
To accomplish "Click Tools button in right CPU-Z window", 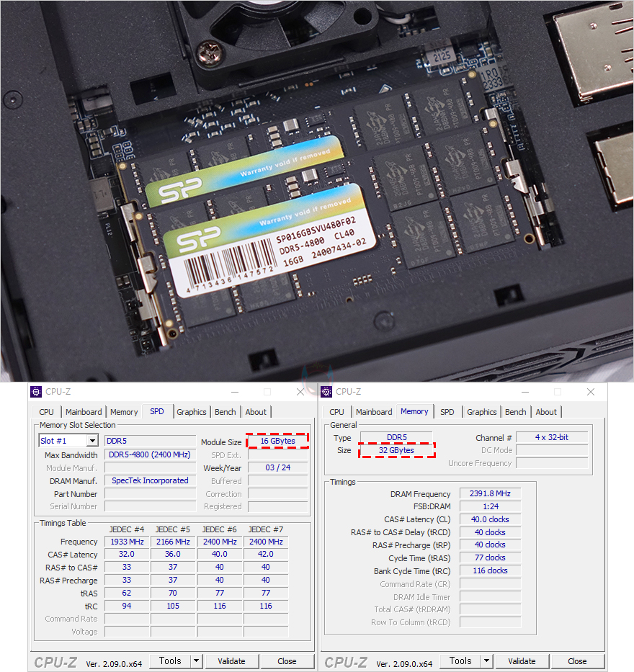I will click(460, 661).
